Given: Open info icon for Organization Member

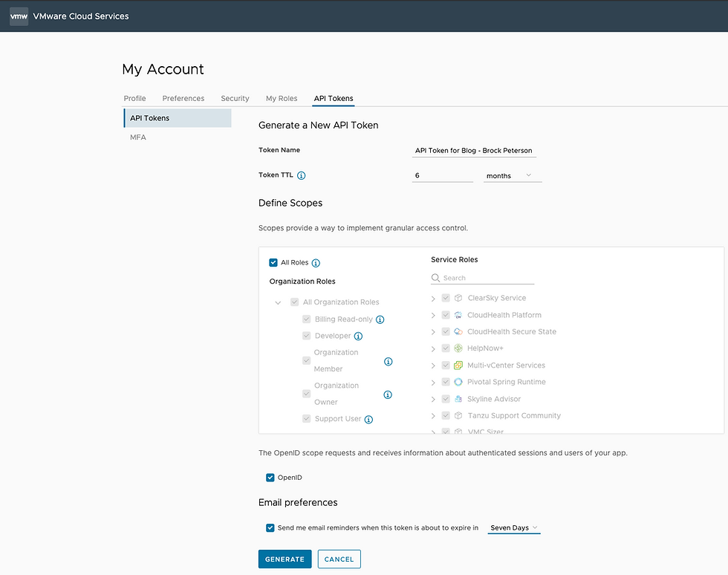Looking at the screenshot, I should click(388, 361).
